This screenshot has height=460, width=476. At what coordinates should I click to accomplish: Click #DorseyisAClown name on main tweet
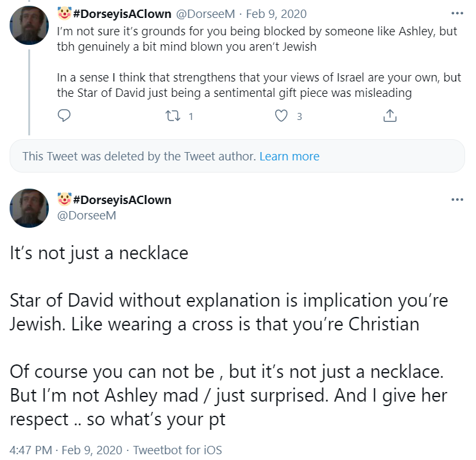click(x=122, y=200)
